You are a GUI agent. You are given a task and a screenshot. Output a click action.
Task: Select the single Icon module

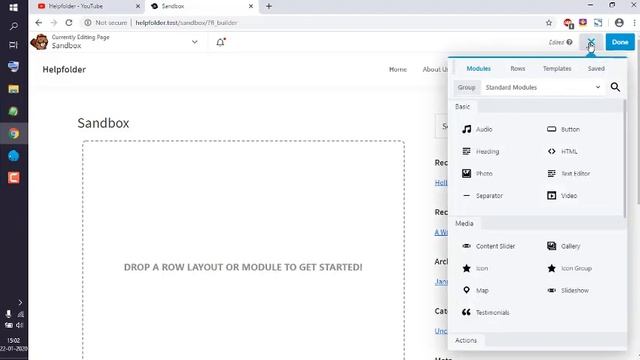(475, 268)
